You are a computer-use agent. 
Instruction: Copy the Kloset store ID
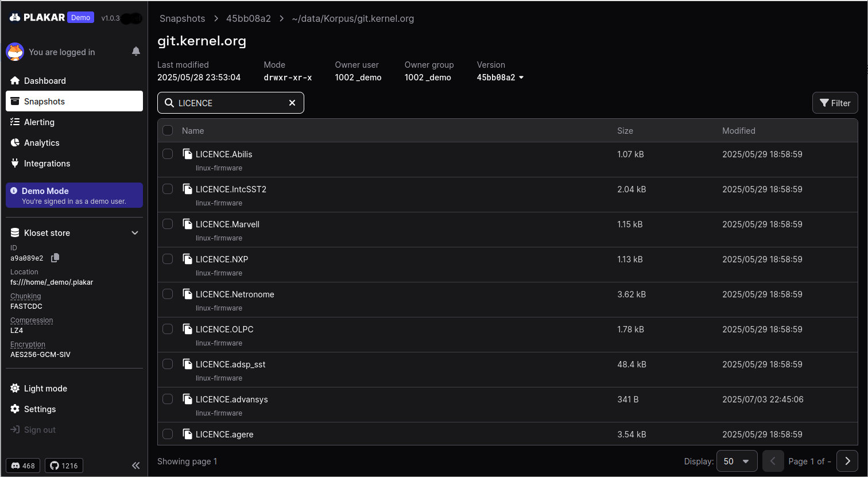point(55,258)
